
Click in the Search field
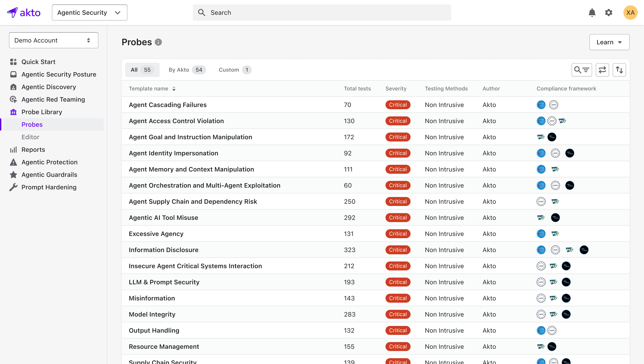(x=322, y=13)
